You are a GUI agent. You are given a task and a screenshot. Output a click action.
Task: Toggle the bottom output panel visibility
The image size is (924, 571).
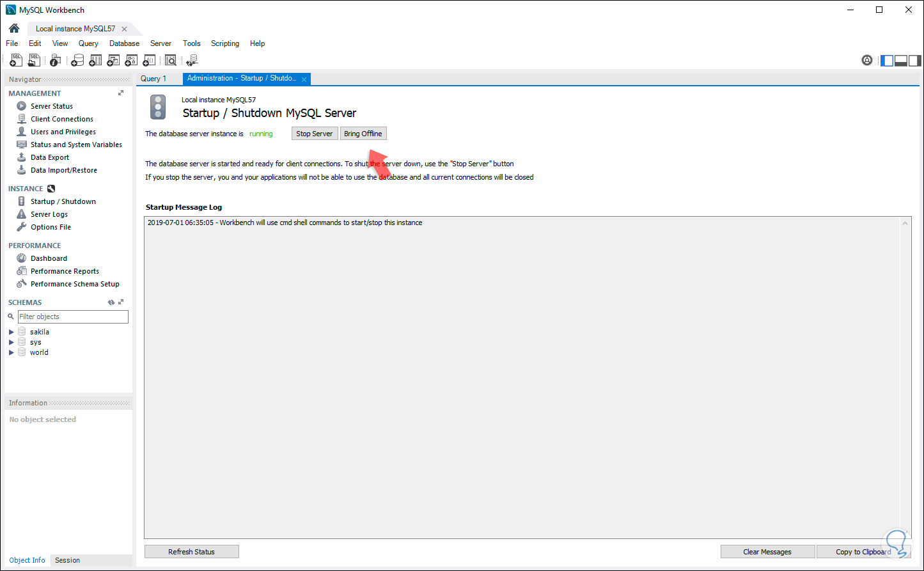[901, 61]
